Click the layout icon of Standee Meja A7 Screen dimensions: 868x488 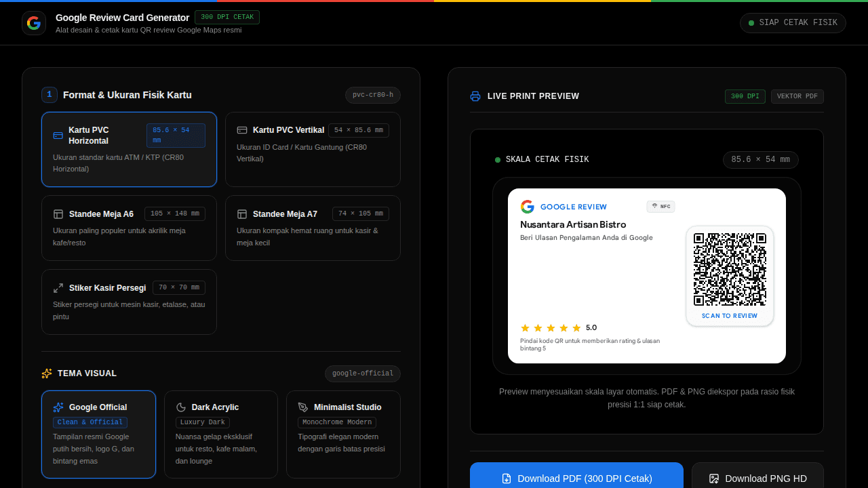click(x=242, y=214)
